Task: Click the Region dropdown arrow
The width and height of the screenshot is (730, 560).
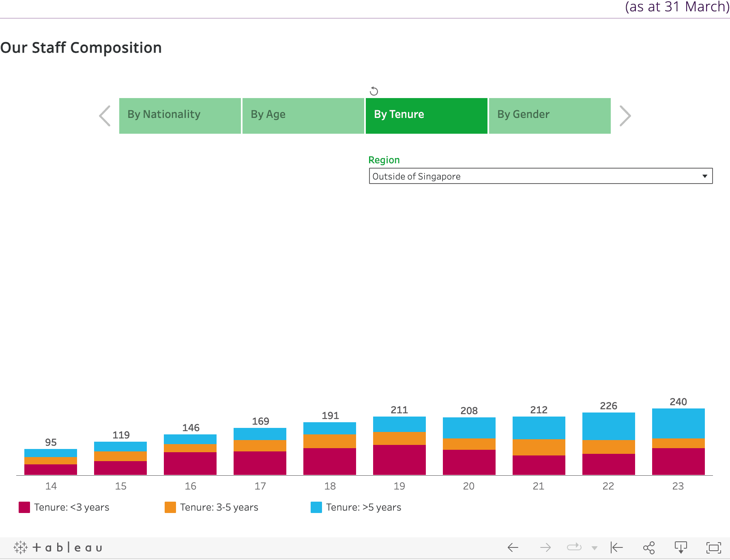Action: point(705,176)
